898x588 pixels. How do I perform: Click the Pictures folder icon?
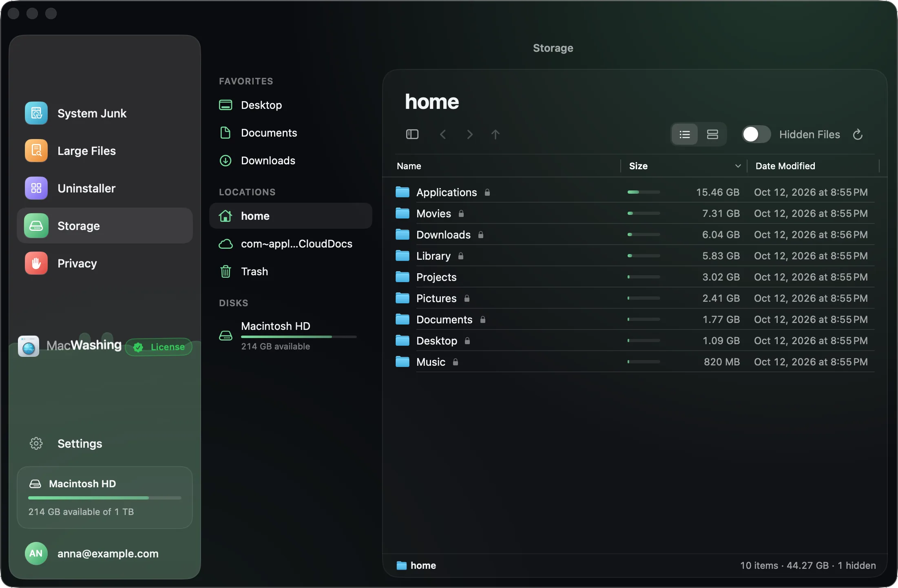point(403,298)
